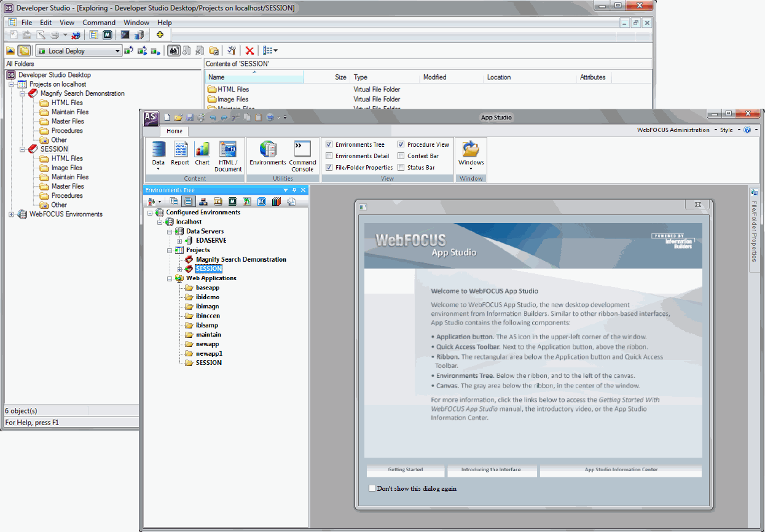Click the server icon in the Developer Studio toolbar
Viewport: 765px width, 532px height.
(x=140, y=35)
